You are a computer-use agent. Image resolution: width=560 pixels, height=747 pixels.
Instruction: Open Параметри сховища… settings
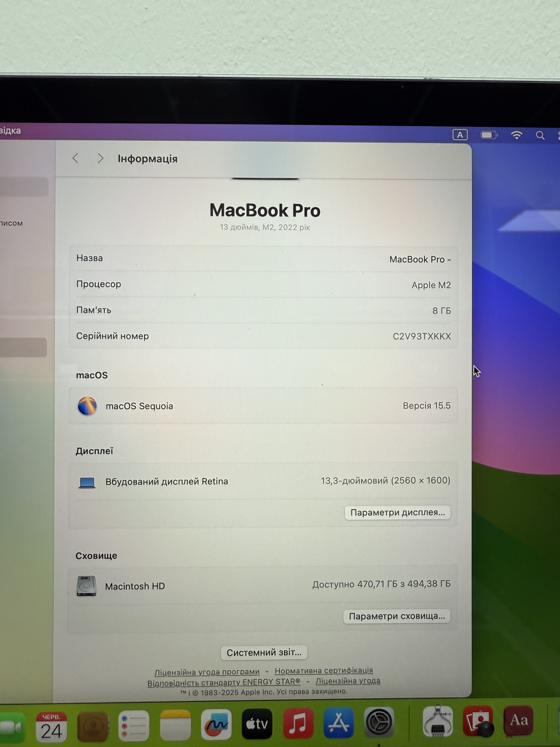click(x=397, y=616)
